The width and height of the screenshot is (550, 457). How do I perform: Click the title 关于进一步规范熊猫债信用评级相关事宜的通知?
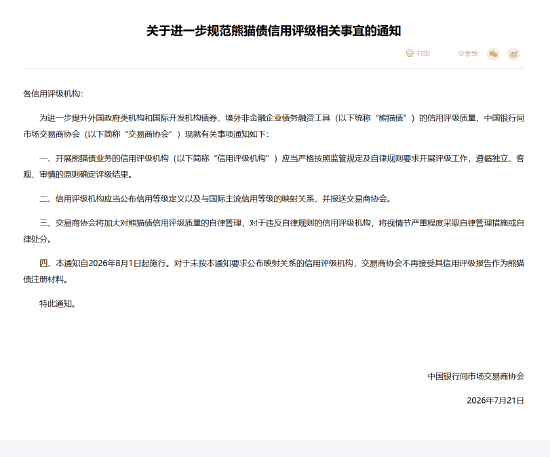[x=274, y=31]
